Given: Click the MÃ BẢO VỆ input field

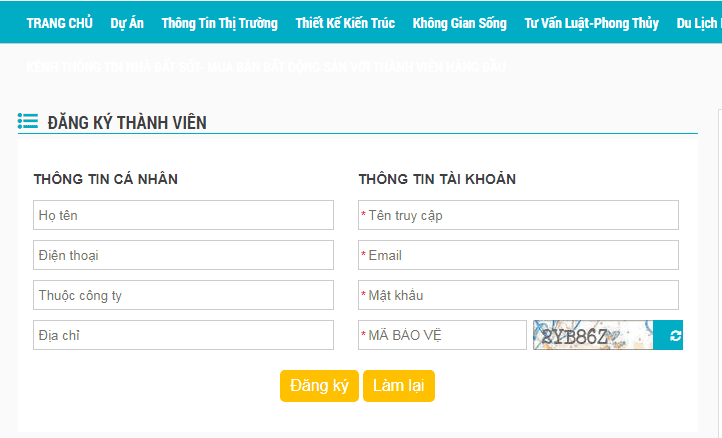Looking at the screenshot, I should pos(442,335).
